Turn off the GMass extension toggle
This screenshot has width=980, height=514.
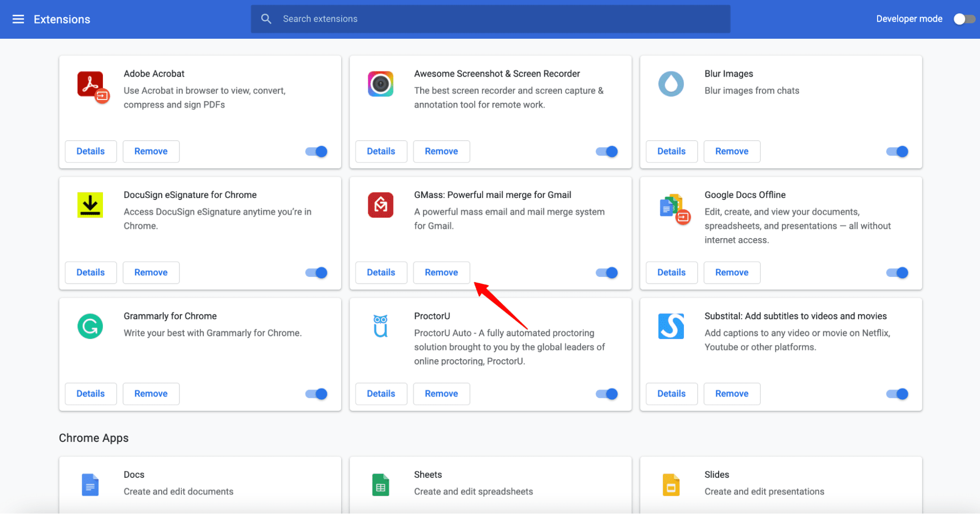point(606,273)
